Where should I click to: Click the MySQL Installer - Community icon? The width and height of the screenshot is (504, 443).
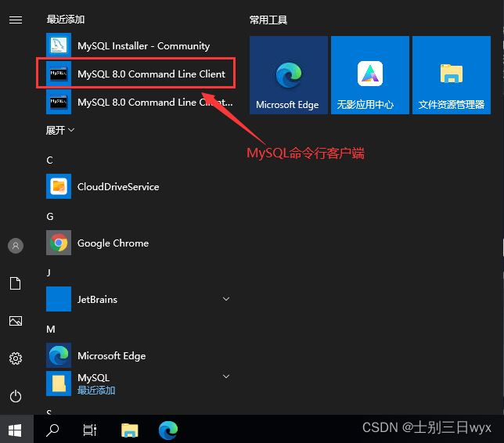click(59, 45)
